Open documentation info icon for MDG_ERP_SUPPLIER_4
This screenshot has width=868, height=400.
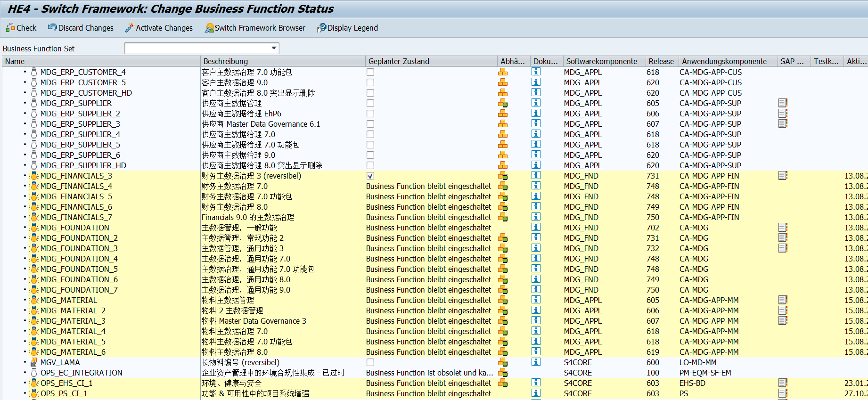click(x=536, y=134)
